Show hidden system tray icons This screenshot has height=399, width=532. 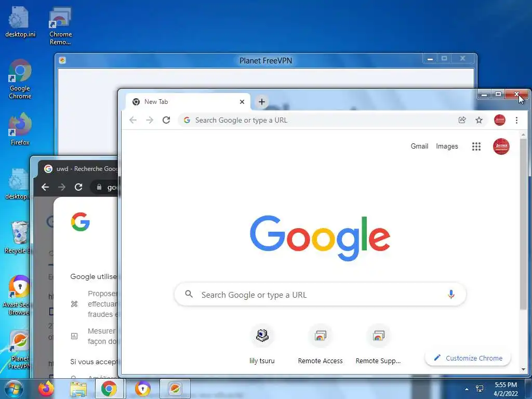pos(467,389)
